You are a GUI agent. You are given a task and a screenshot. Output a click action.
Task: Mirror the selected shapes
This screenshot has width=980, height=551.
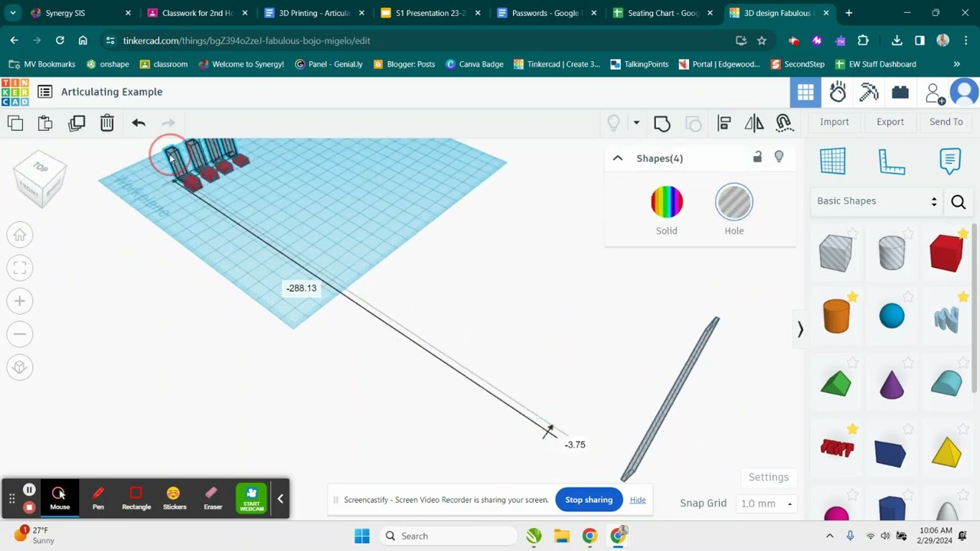point(754,122)
